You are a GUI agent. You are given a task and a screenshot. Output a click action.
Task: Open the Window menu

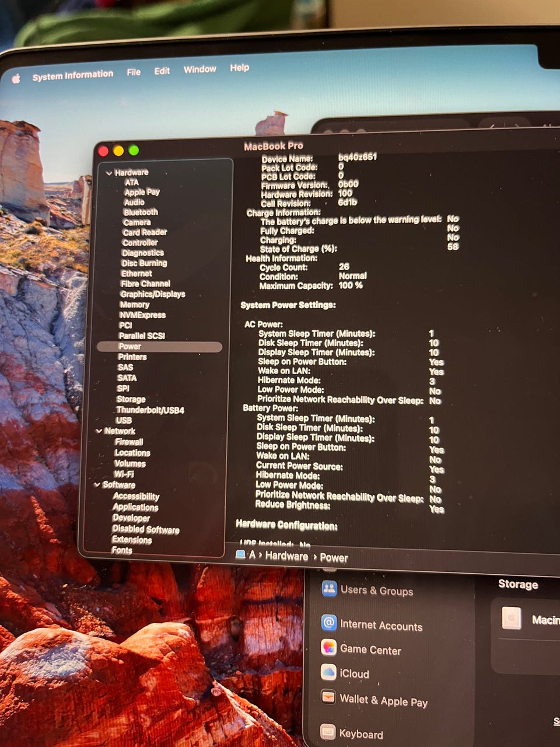point(200,69)
